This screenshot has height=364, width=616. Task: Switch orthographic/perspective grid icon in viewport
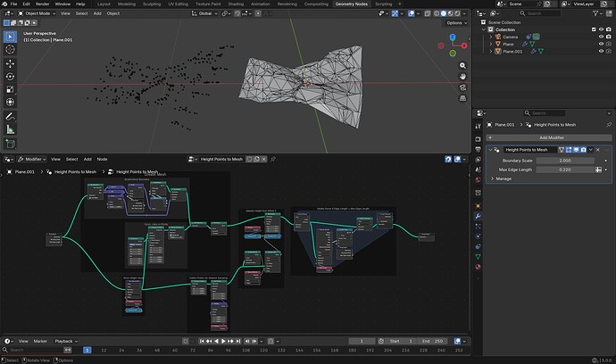pos(462,98)
